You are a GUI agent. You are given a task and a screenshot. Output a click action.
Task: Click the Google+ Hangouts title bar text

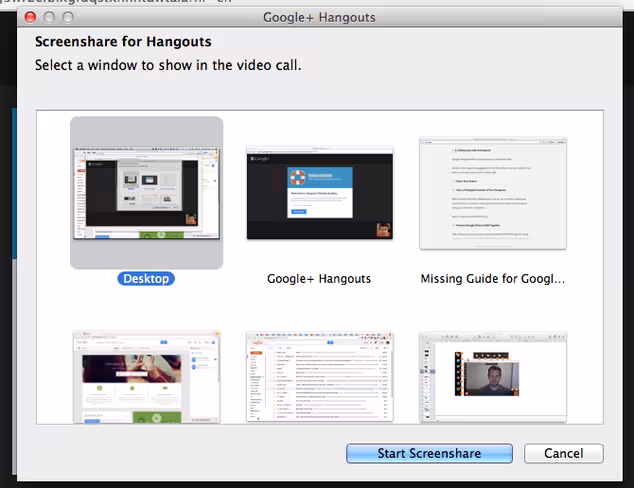319,17
